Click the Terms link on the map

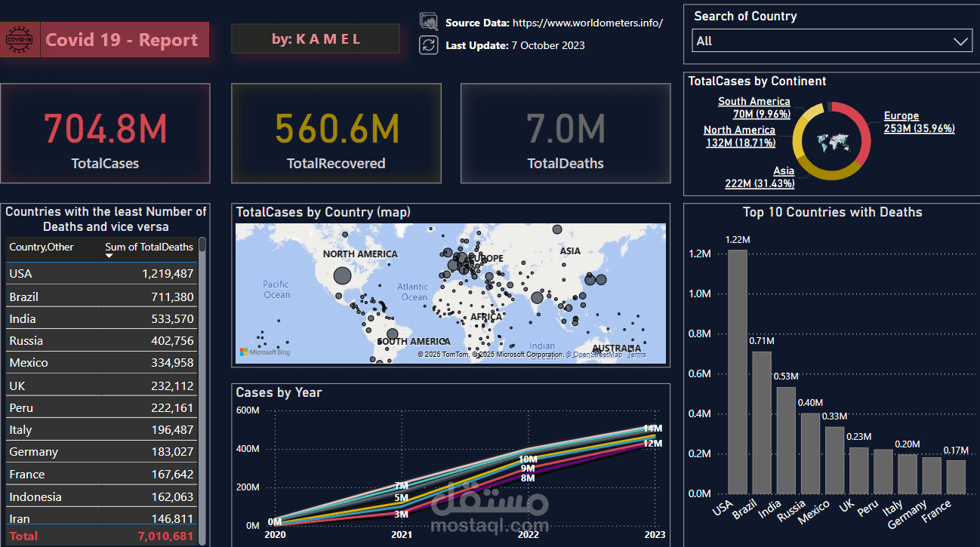pos(636,353)
